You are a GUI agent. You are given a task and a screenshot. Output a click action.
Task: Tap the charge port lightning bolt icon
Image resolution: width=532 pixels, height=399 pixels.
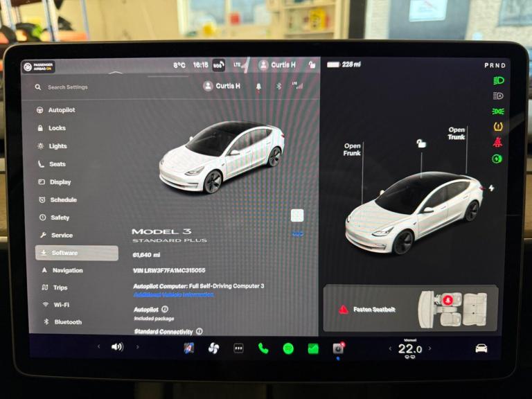pos(491,188)
